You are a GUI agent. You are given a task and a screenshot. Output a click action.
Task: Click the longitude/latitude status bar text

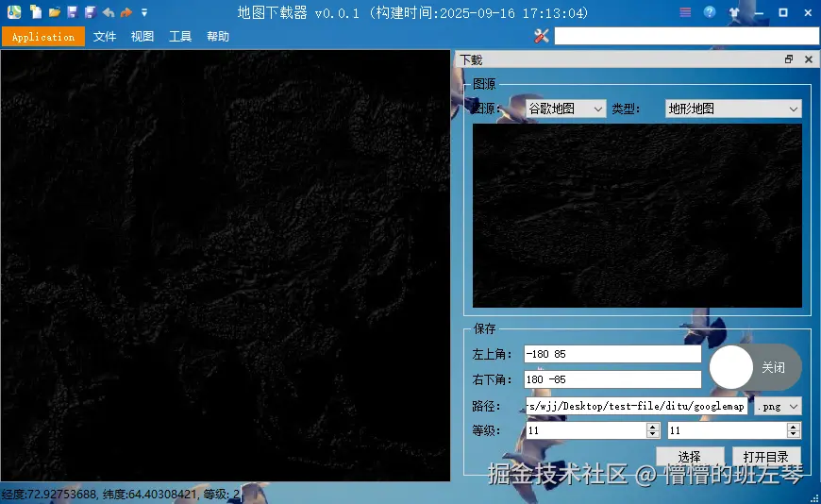pyautogui.click(x=121, y=494)
